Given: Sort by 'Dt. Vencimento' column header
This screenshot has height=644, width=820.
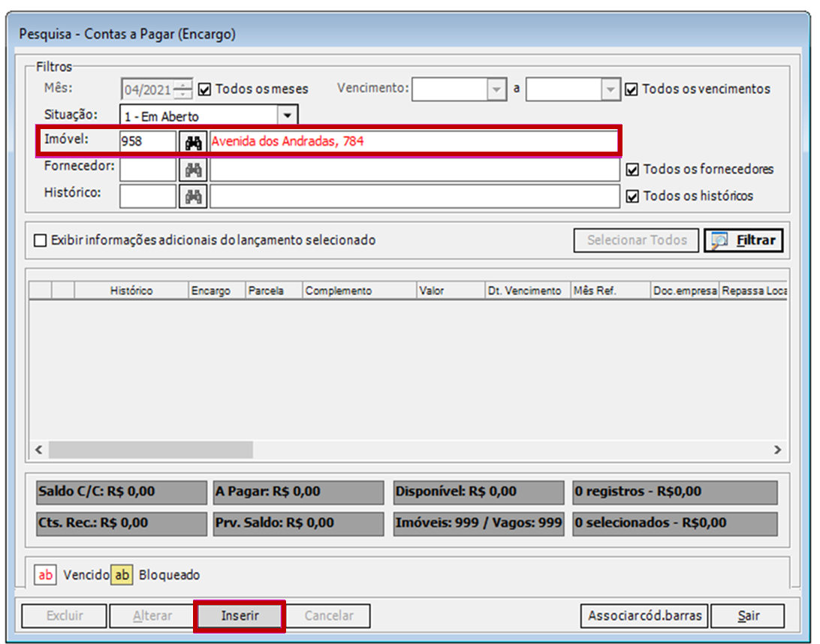Looking at the screenshot, I should click(x=527, y=290).
